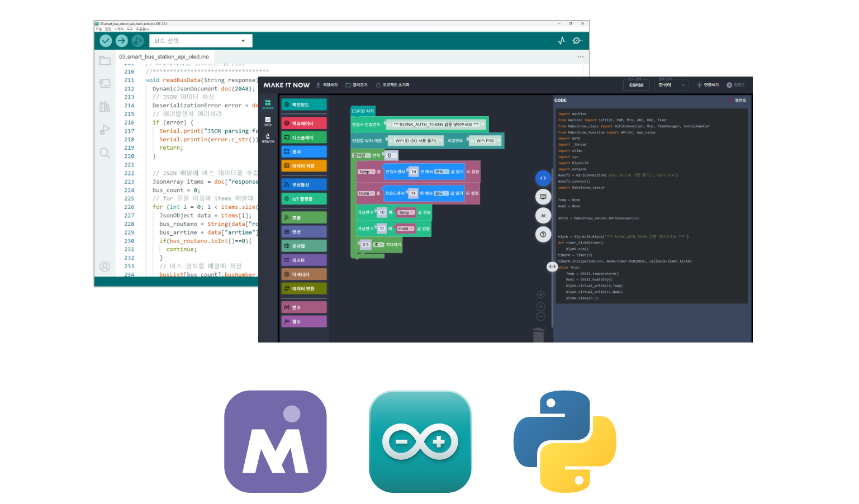
Task: Click the blue code view round button
Action: [543, 178]
